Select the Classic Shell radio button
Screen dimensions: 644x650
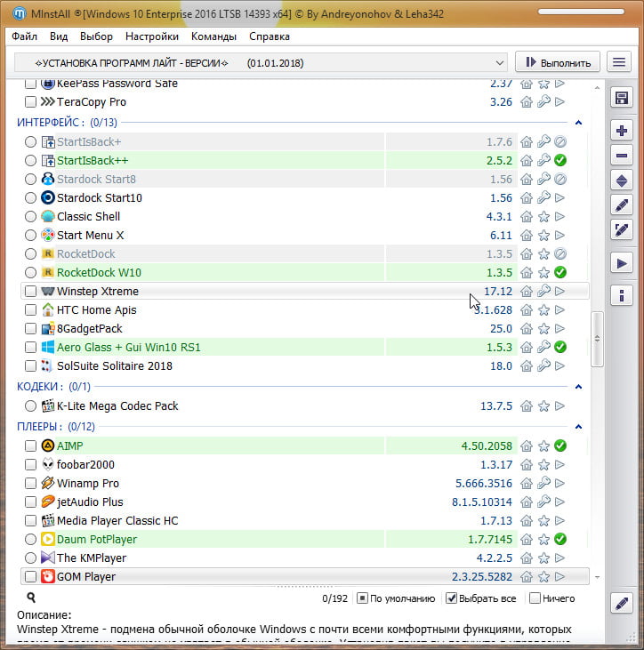pyautogui.click(x=31, y=217)
